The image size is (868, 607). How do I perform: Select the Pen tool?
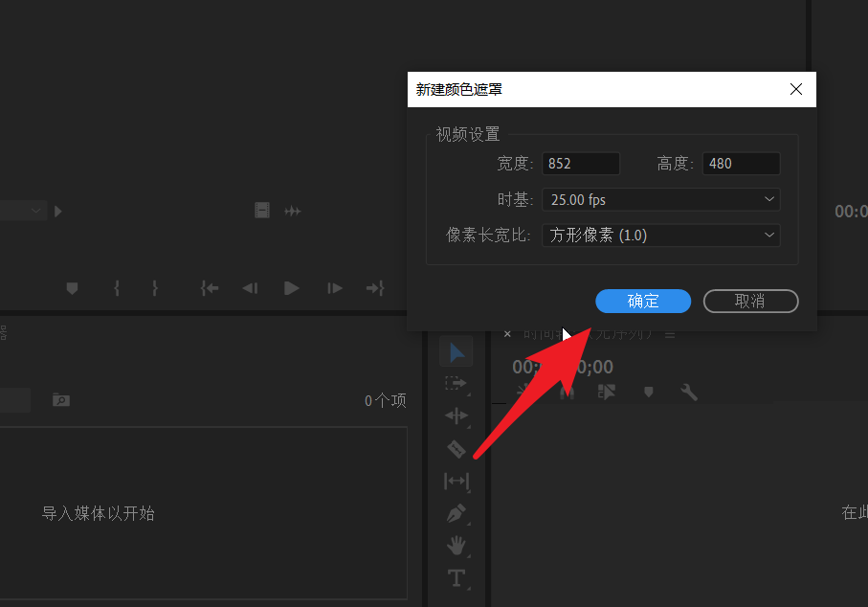456,514
